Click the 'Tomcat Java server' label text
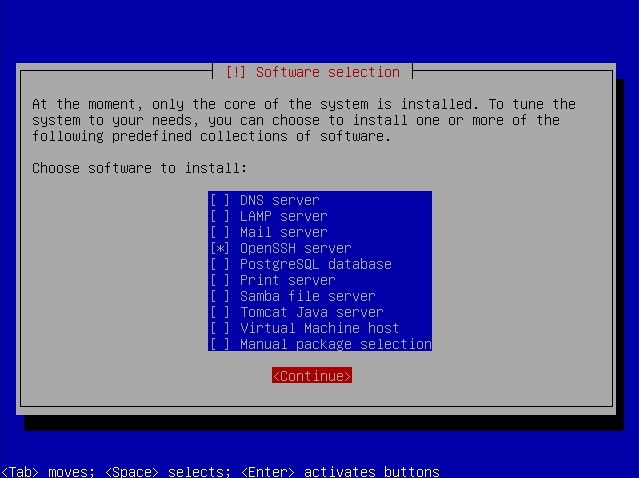Viewport: 639px width, 478px height. pos(312,312)
